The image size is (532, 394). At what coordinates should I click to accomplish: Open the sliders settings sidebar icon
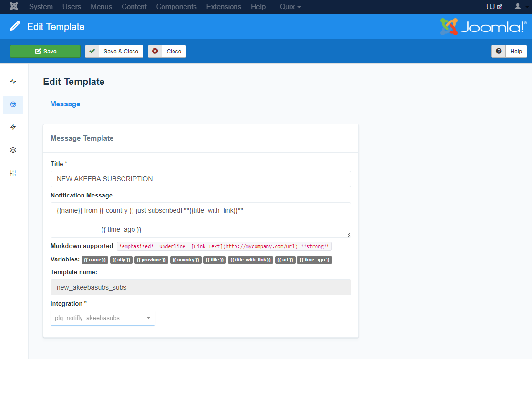coord(13,173)
